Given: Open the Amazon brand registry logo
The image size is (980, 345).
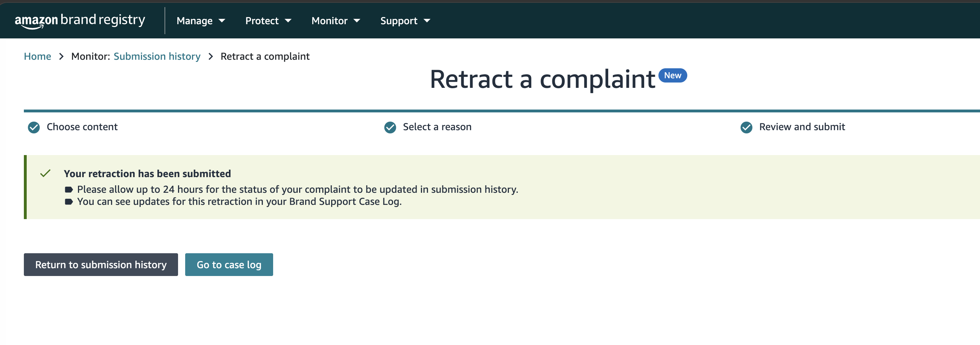Looking at the screenshot, I should tap(80, 21).
